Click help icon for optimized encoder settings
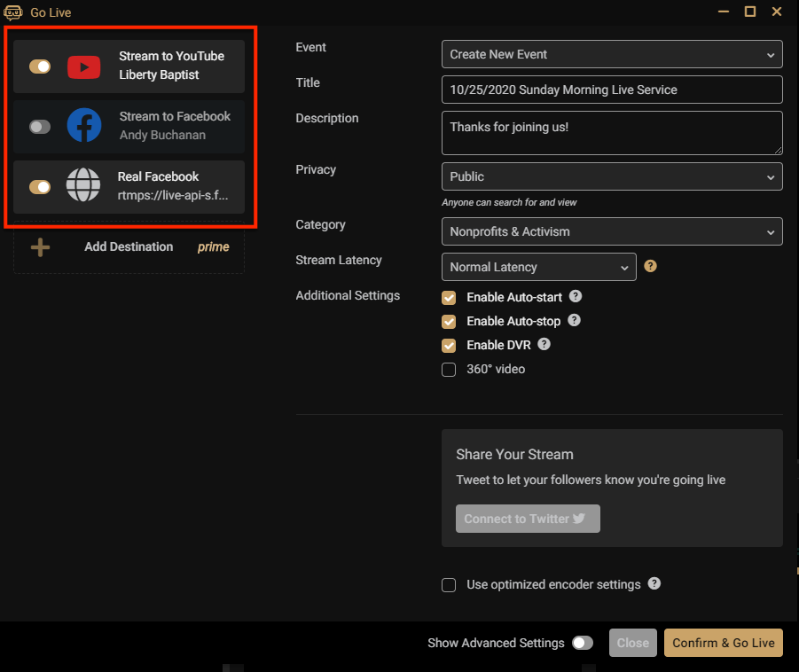The image size is (799, 672). pyautogui.click(x=654, y=583)
